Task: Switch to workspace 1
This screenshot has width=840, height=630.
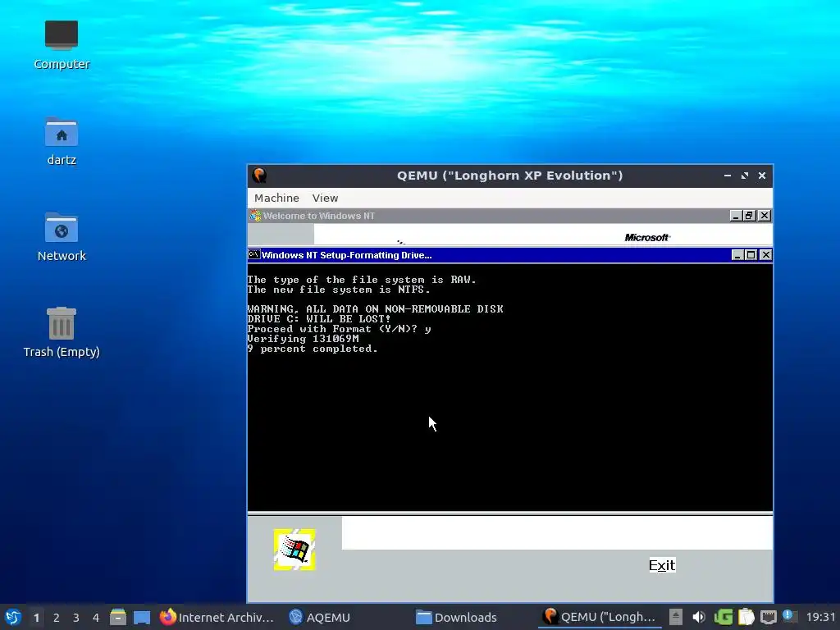Action: tap(36, 618)
